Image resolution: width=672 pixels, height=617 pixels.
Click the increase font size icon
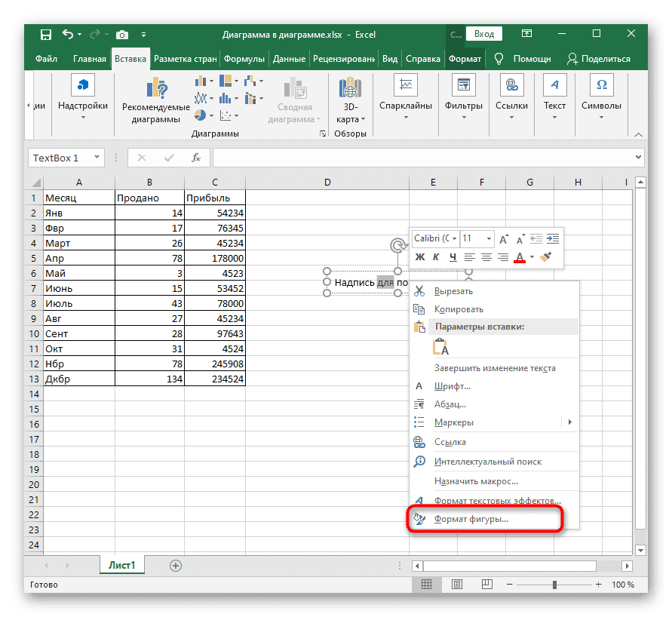pyautogui.click(x=504, y=238)
